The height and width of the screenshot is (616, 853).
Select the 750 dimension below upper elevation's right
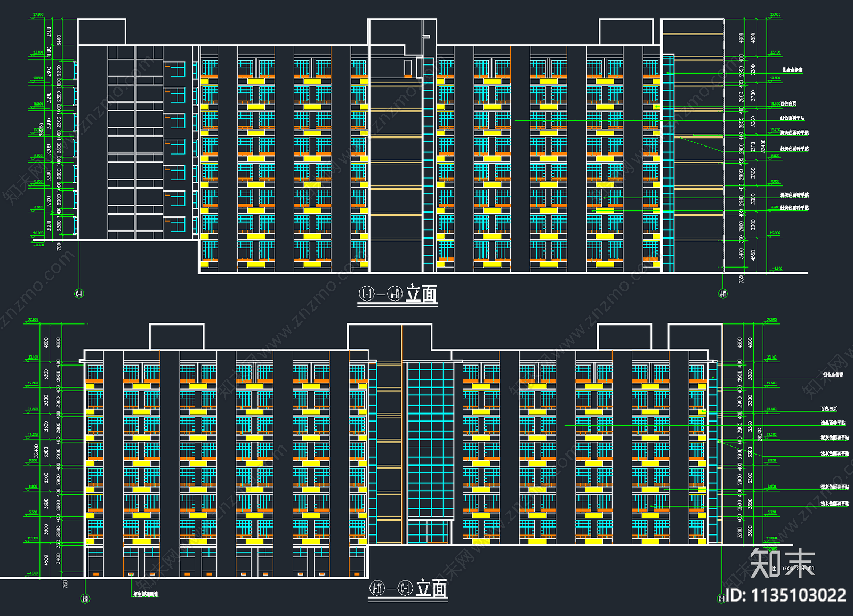pyautogui.click(x=742, y=279)
